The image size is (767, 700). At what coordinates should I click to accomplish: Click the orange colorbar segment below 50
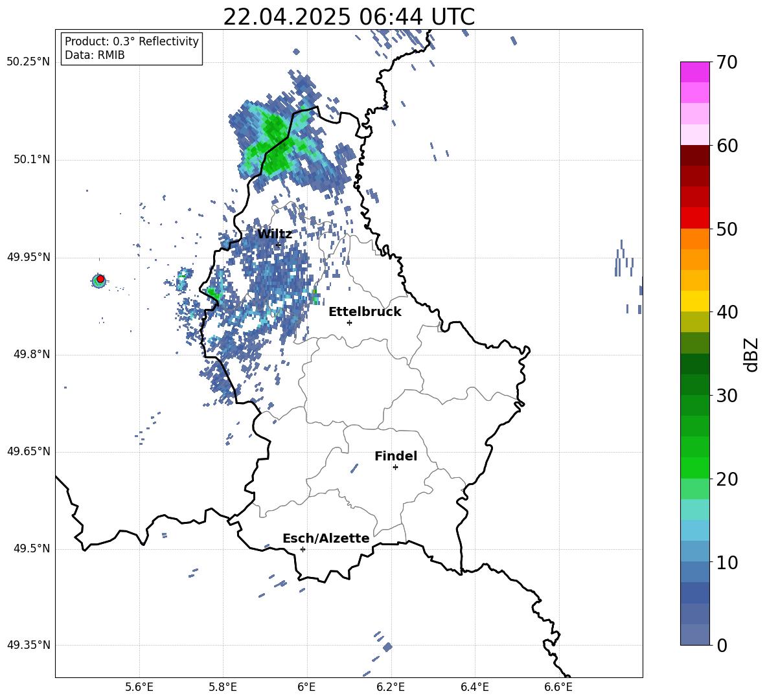tap(694, 238)
